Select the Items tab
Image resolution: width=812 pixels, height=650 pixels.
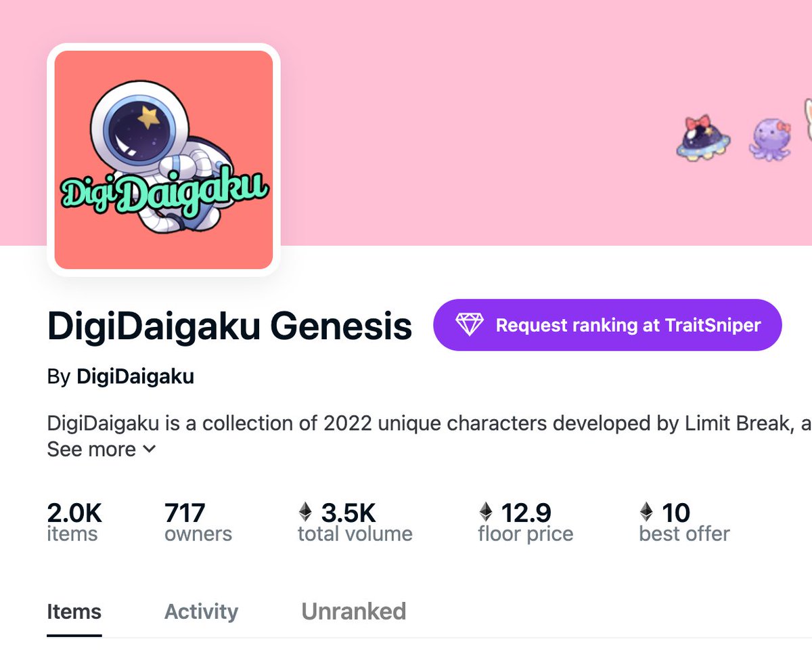(x=74, y=611)
